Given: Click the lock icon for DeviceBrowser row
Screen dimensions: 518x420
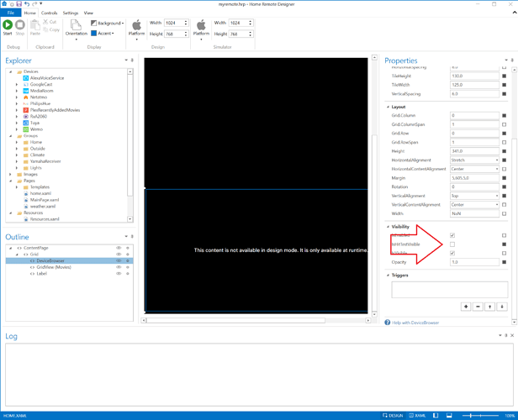Looking at the screenshot, I should point(128,260).
